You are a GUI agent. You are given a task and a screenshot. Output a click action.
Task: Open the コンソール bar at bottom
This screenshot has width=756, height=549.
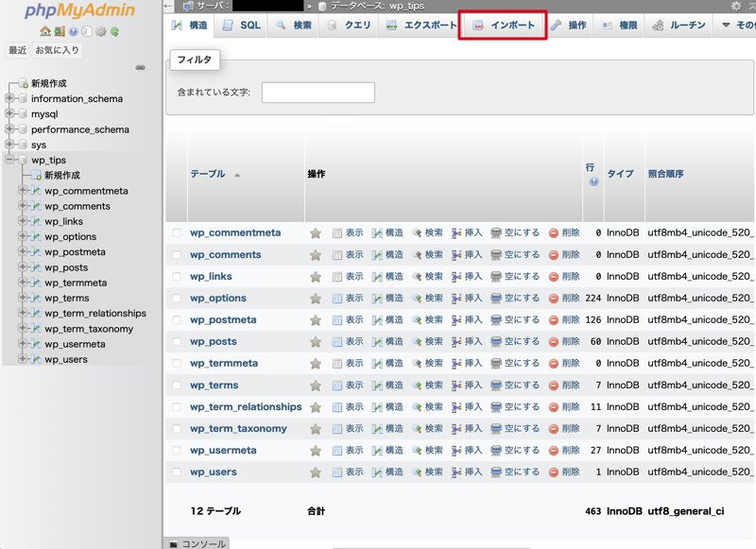point(198,543)
